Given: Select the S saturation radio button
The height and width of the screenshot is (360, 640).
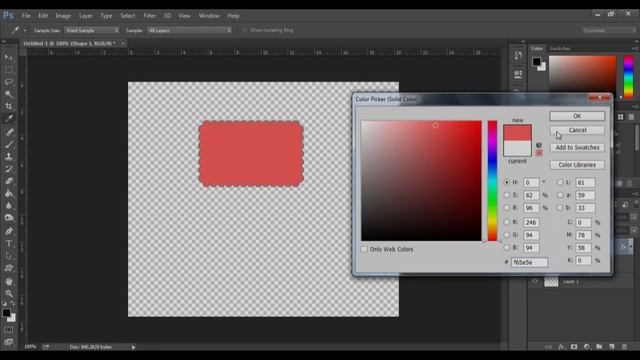Looking at the screenshot, I should tap(507, 195).
